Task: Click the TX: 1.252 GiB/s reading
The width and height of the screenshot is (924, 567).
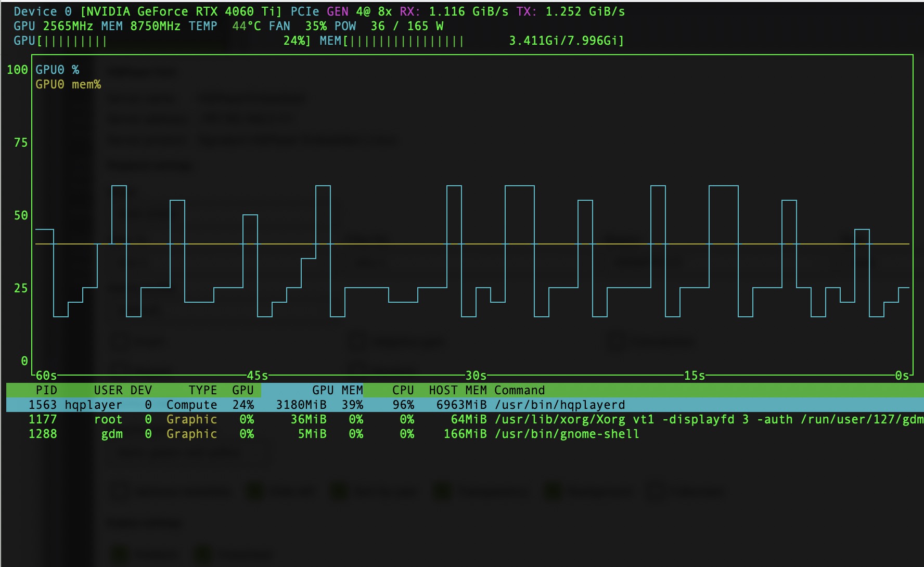Action: [x=571, y=11]
